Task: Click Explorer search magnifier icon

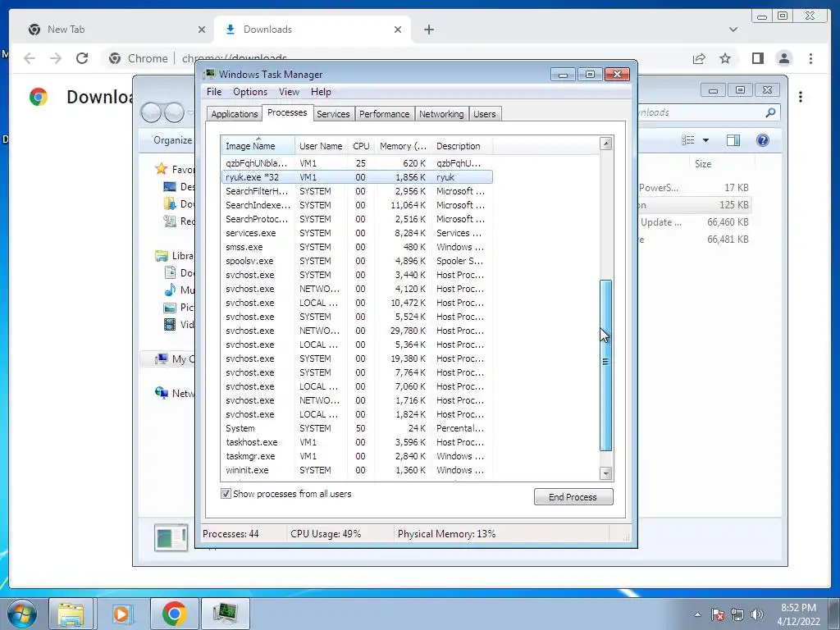Action: [x=770, y=112]
